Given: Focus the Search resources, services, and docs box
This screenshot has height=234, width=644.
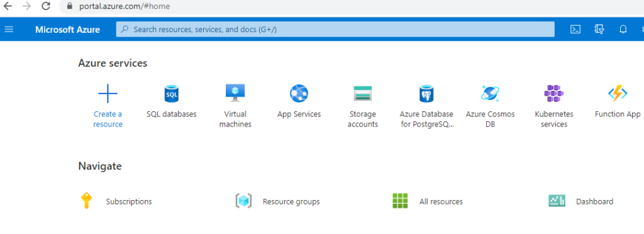Looking at the screenshot, I should click(x=335, y=29).
